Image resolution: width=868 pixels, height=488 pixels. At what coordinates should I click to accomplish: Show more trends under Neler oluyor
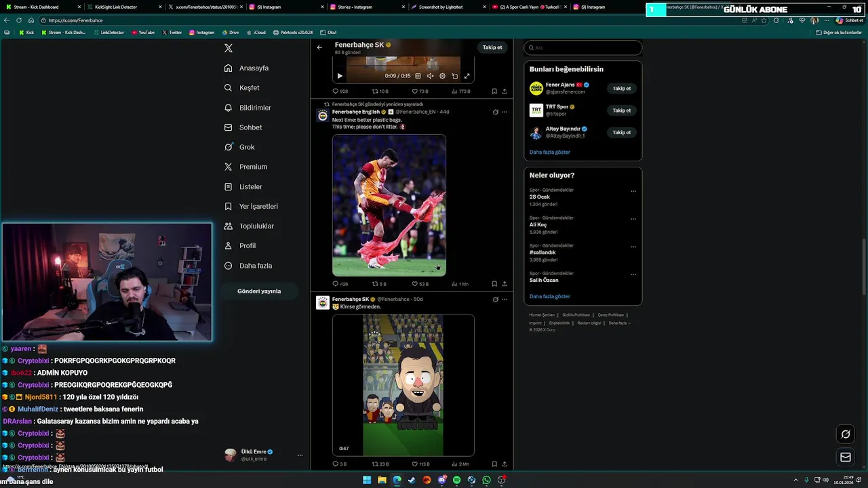pyautogui.click(x=549, y=297)
